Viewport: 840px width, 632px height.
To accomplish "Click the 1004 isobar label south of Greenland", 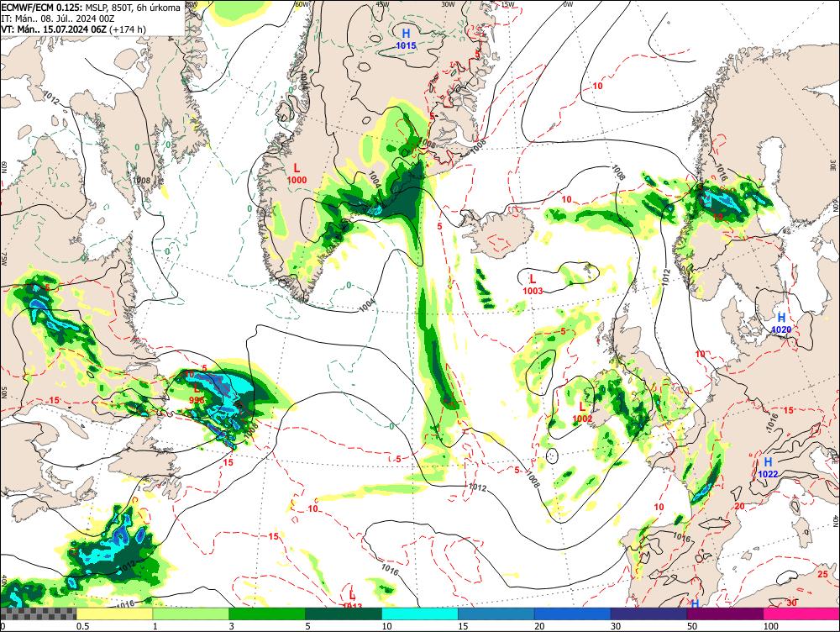I will (x=366, y=304).
